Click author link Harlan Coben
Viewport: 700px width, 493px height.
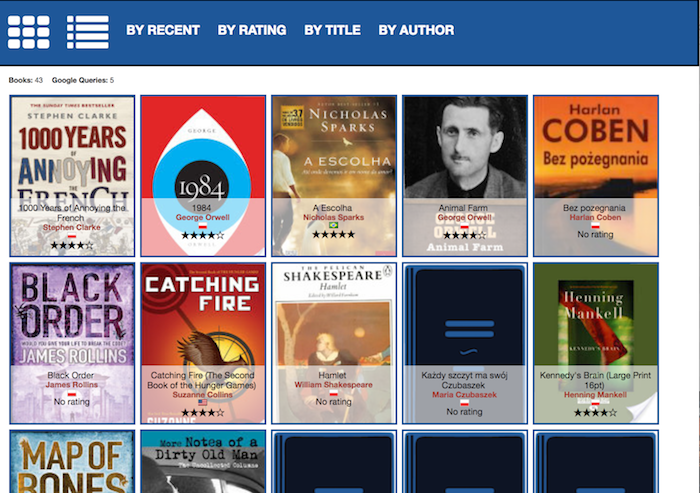click(595, 217)
